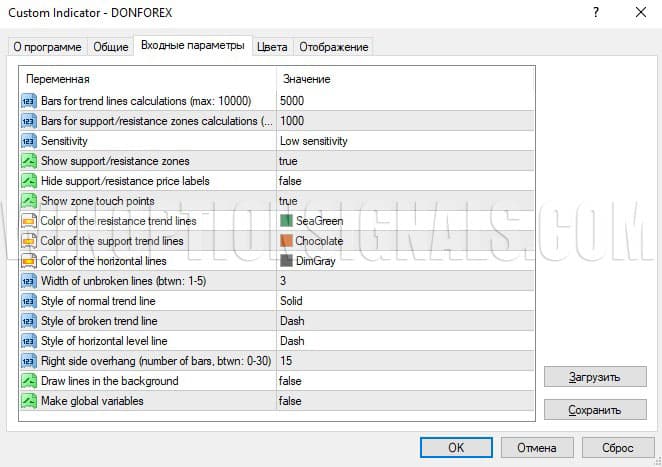Image resolution: width=662 pixels, height=467 pixels.
Task: Click the 'Отмена' button
Action: click(x=537, y=447)
